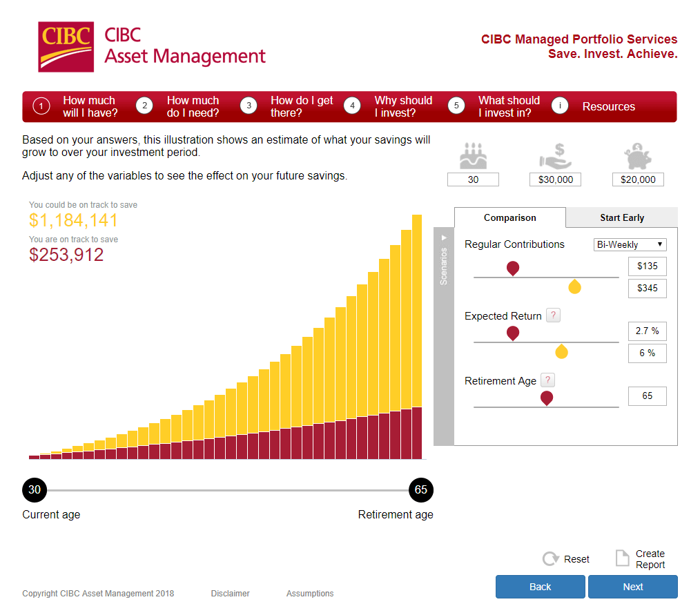Screen dimensions: 700x604
Task: Click the current age 30 timeline marker
Action: click(35, 489)
